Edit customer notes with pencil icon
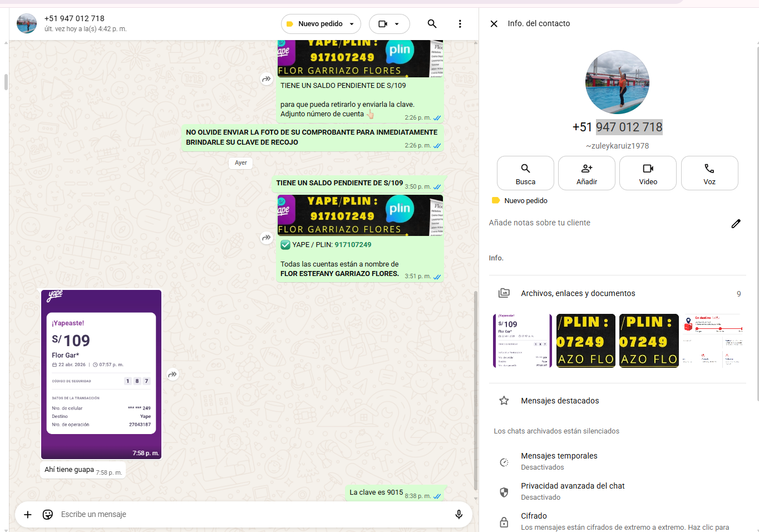The height and width of the screenshot is (532, 759). coord(736,223)
